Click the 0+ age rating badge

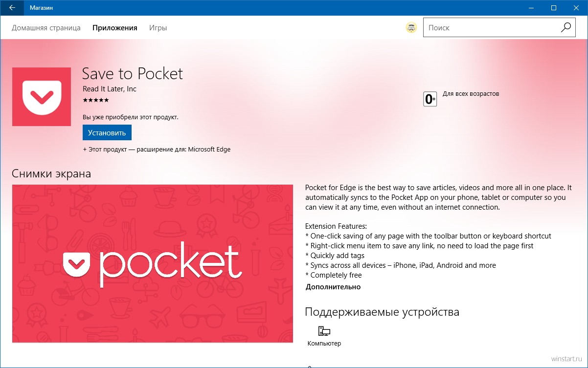(430, 100)
